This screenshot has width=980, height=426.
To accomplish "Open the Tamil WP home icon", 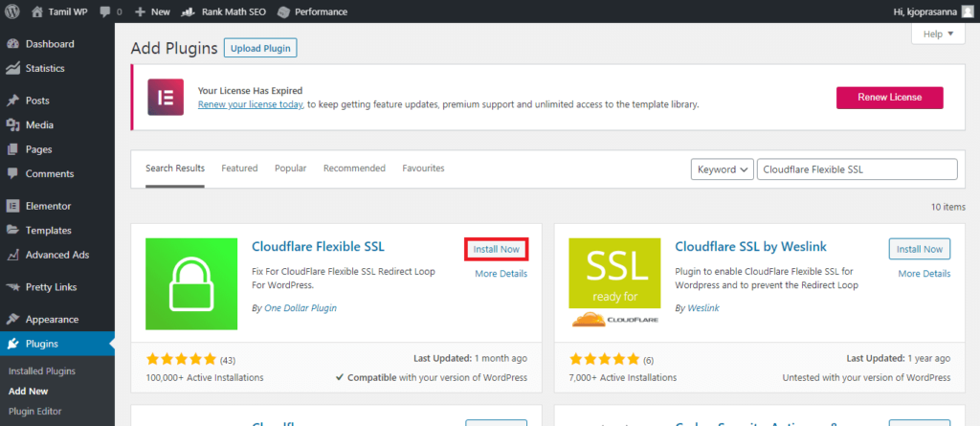I will pos(37,11).
